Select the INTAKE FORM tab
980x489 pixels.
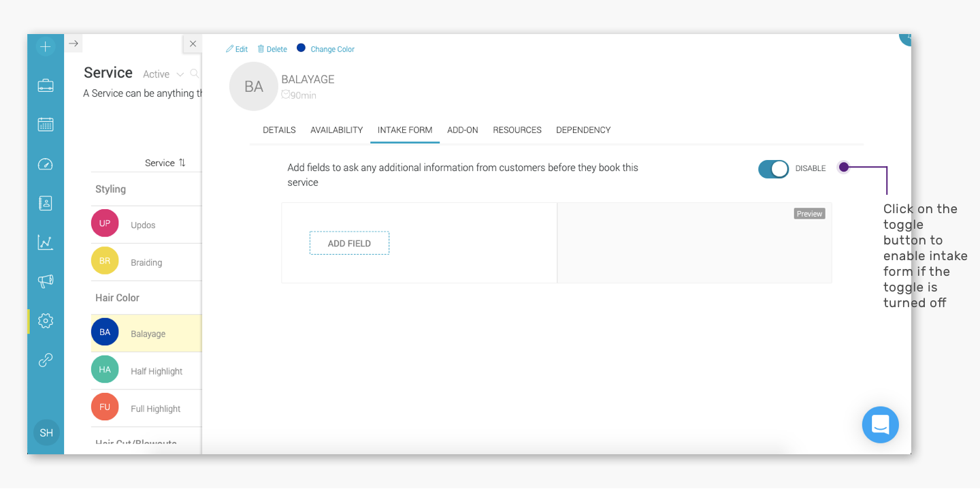405,130
